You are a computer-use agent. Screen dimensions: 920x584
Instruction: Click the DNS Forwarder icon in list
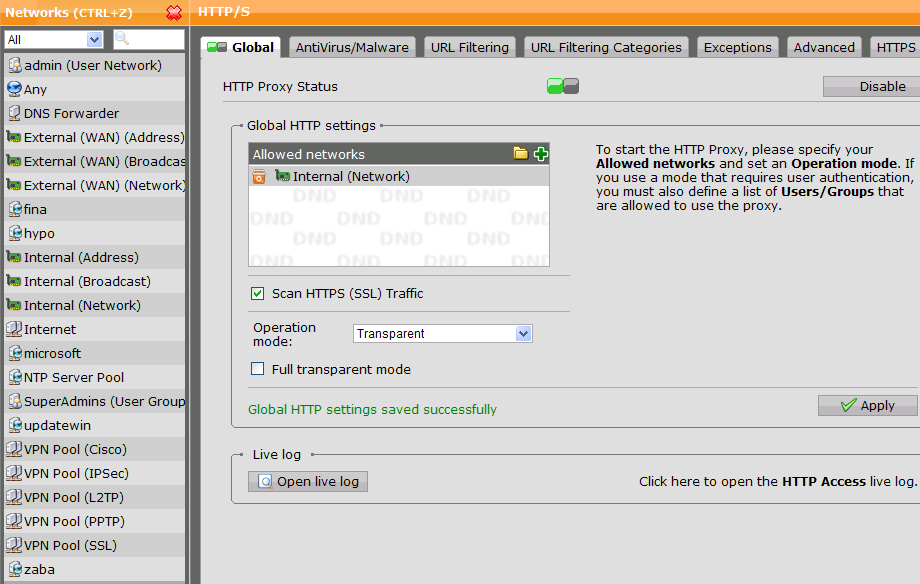coord(14,113)
